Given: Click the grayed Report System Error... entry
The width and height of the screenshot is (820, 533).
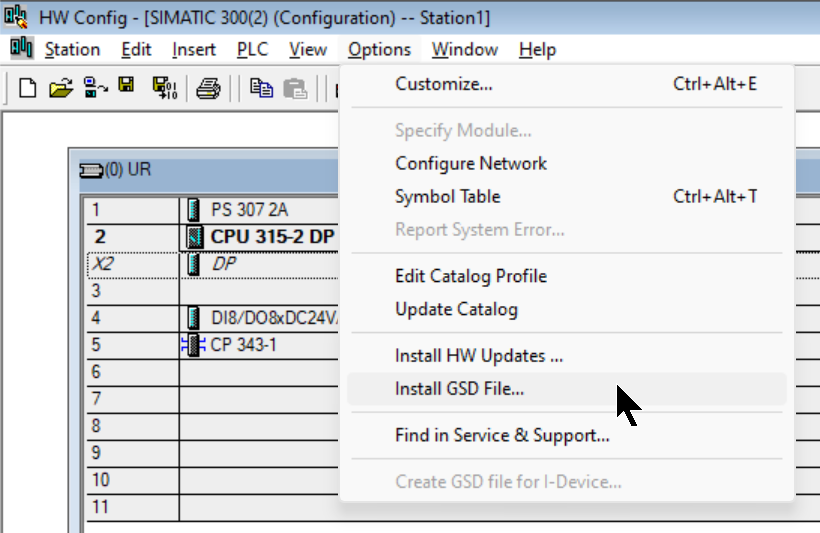Looking at the screenshot, I should coord(567,229).
